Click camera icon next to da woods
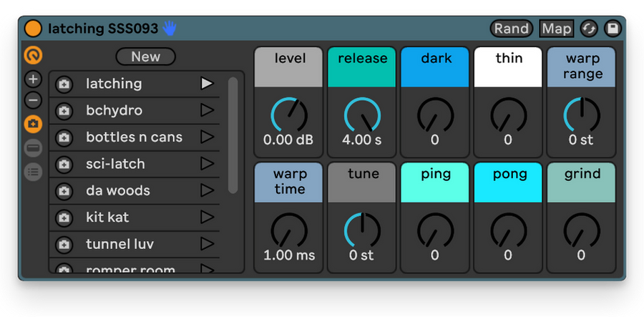Image resolution: width=644 pixels, height=317 pixels. 64,191
